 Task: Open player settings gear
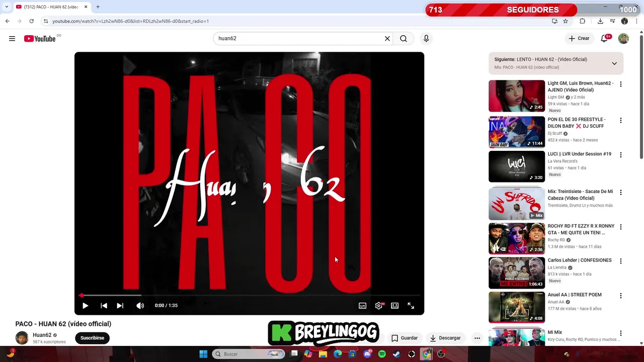379,305
